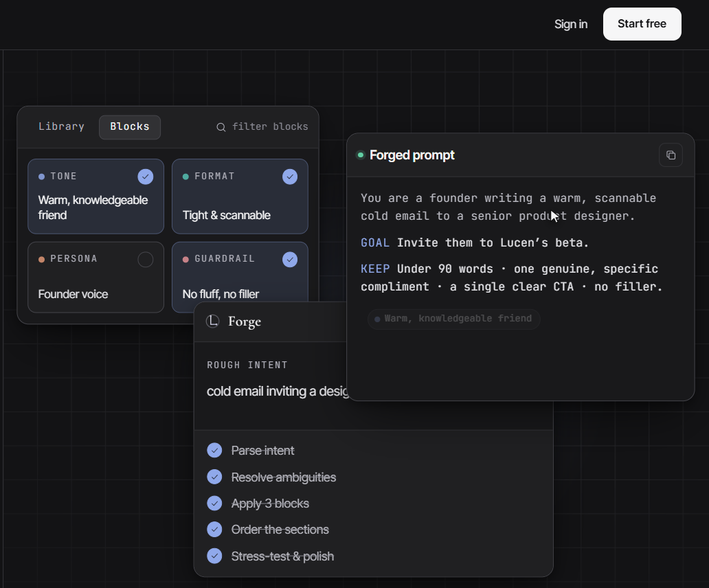Select the 'Tight & scannable' format card
Viewport: 709px width, 588px height.
[x=240, y=196]
